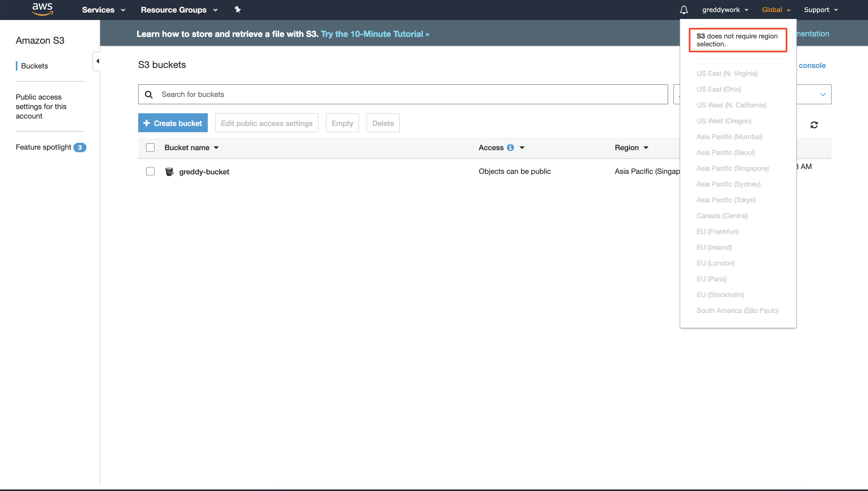868x491 pixels.
Task: Select Buckets in the sidebar
Action: coord(35,66)
